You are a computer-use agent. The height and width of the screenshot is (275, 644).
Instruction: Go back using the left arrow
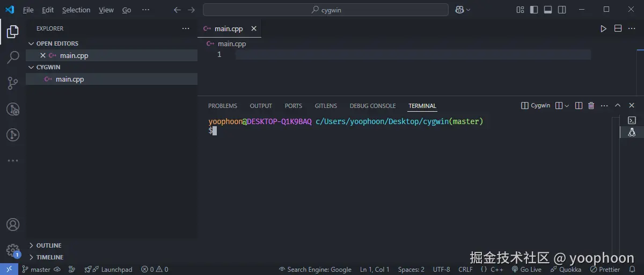click(x=178, y=10)
